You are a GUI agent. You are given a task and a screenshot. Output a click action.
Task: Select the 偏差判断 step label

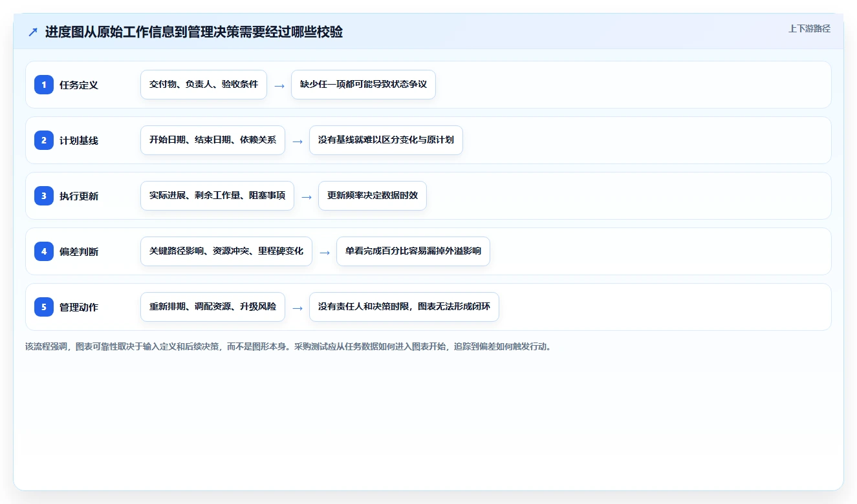(79, 252)
